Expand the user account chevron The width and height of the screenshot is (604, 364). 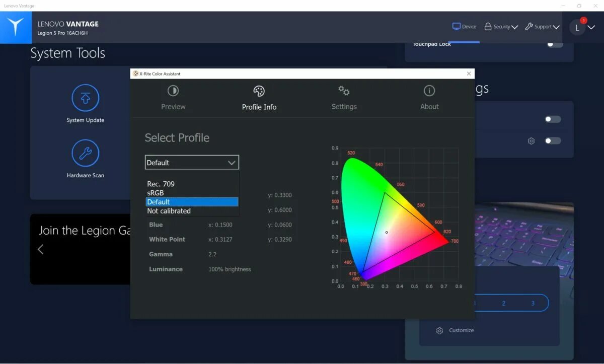[591, 27]
